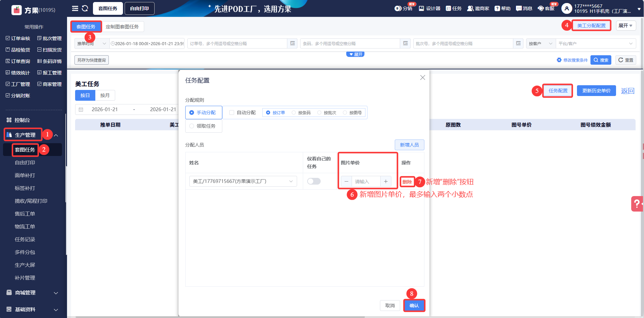Go to 控制台 dashboard in the sidebar

19,120
